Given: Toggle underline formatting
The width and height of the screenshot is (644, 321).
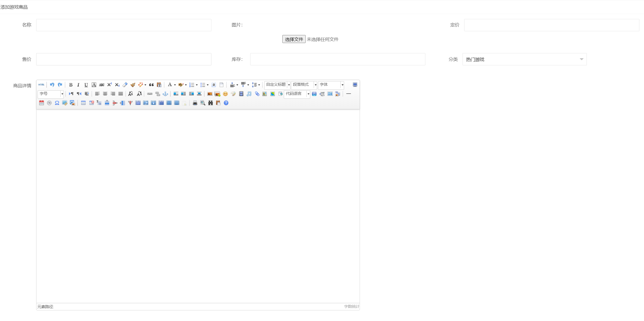Looking at the screenshot, I should coord(86,85).
